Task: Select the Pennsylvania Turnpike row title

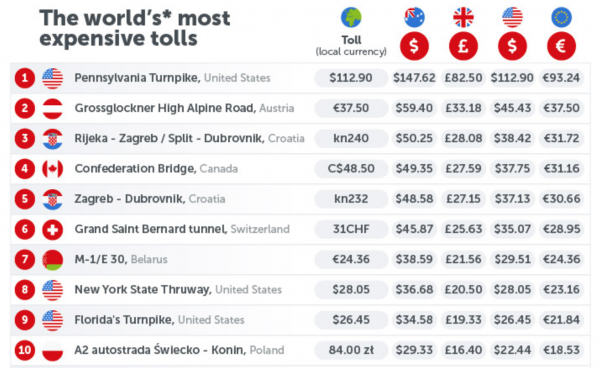Action: [172, 78]
